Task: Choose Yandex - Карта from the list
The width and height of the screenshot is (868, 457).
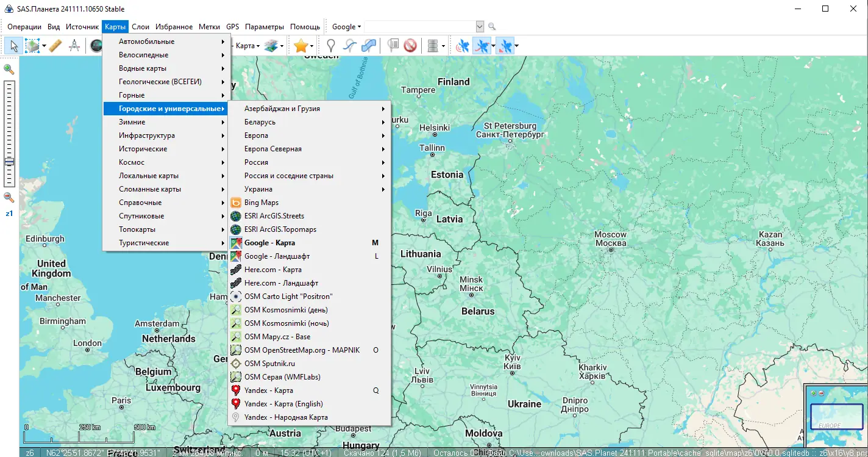Action: tap(268, 390)
